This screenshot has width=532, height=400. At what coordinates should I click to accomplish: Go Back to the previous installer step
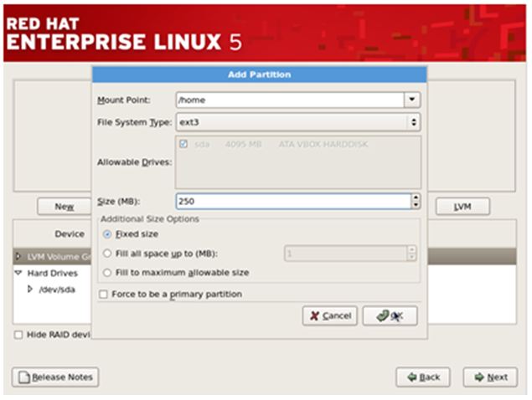tap(423, 377)
